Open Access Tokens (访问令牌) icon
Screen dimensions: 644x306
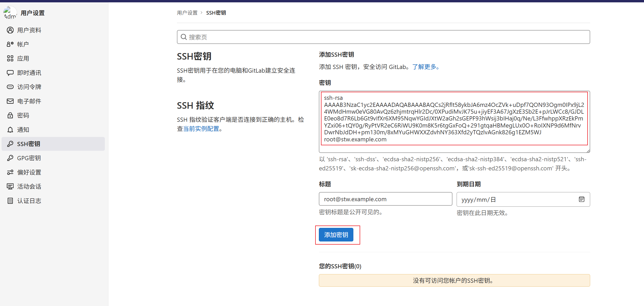point(10,87)
